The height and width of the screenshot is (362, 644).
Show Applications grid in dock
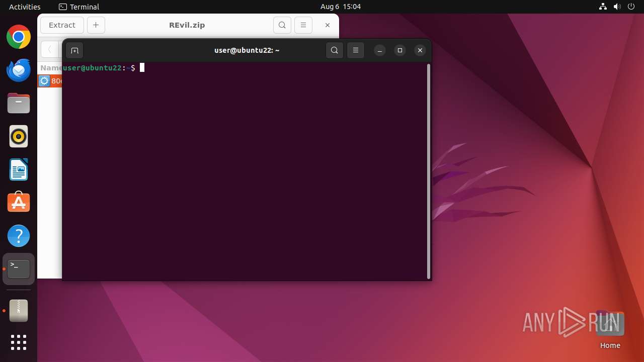(19, 342)
